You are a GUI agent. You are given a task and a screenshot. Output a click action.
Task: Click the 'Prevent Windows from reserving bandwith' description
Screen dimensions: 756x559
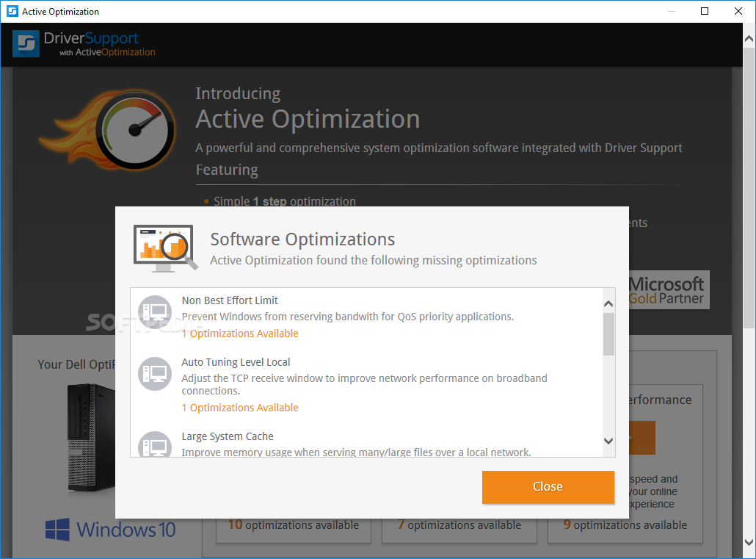[x=348, y=317]
